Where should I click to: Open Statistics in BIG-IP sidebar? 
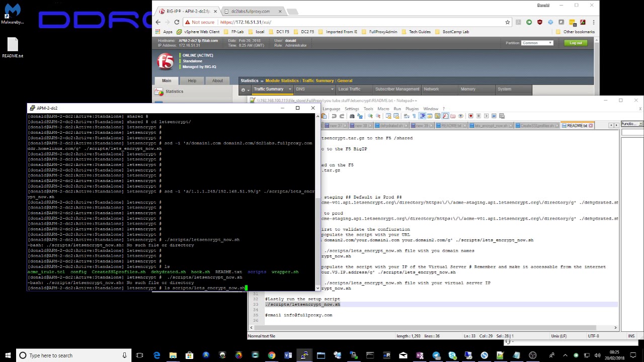174,92
